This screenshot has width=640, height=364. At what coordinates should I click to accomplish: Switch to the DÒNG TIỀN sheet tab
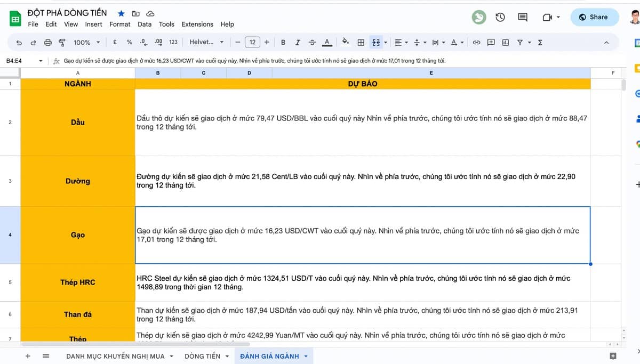pos(203,355)
